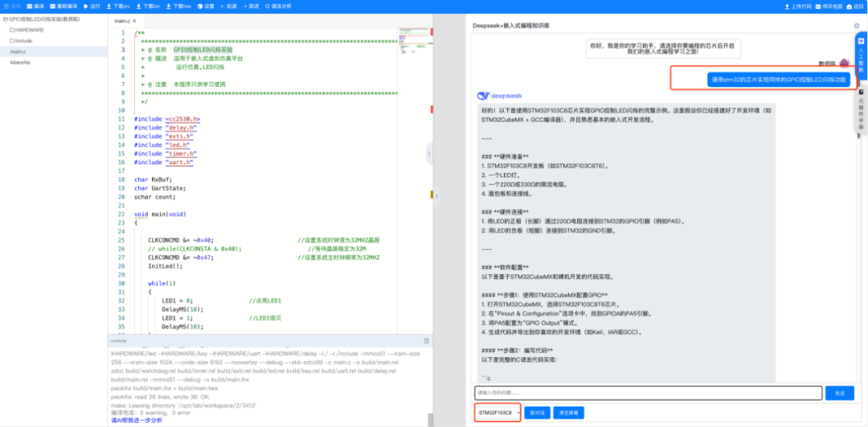The width and height of the screenshot is (868, 427).
Task: Open Makefile in the file tree
Action: [x=20, y=63]
